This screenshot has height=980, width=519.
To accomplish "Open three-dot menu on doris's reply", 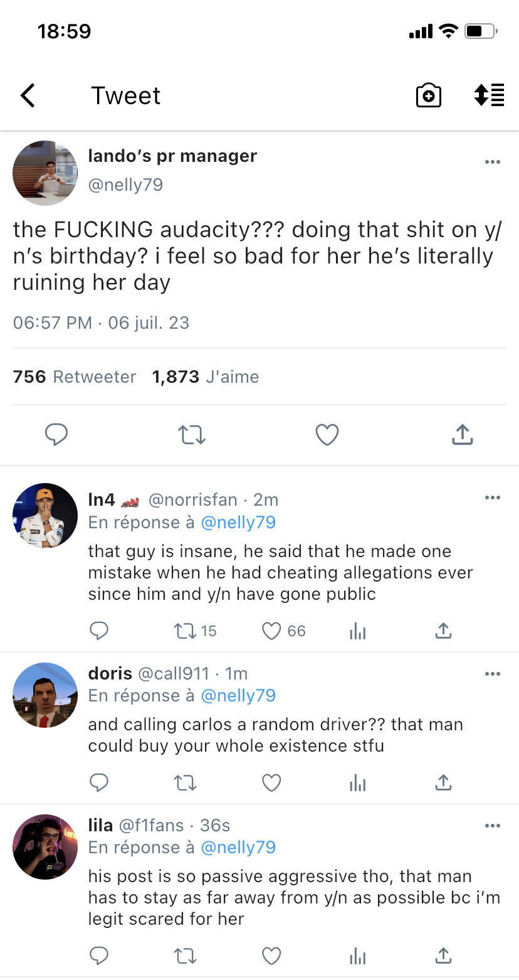I will 493,674.
